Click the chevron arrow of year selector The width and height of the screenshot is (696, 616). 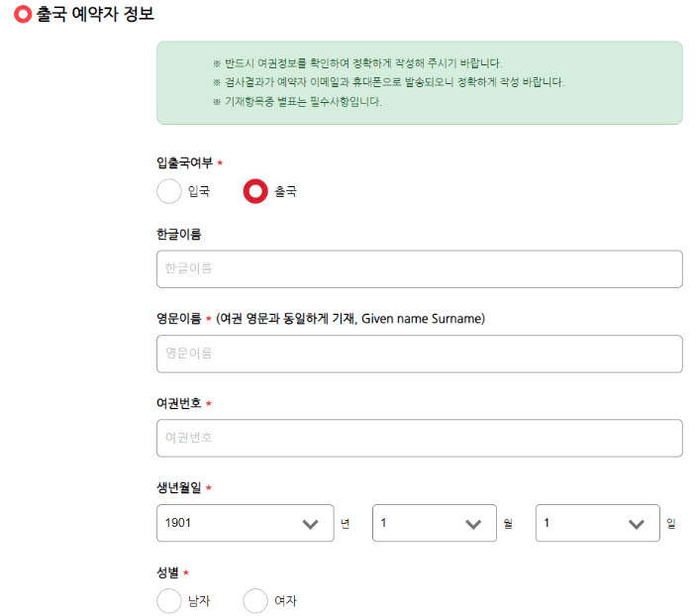[x=310, y=525]
